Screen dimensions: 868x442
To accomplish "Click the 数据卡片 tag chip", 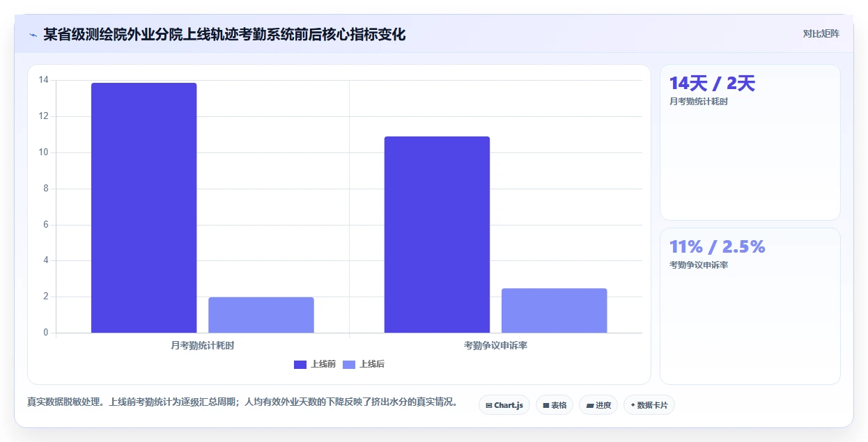I will pyautogui.click(x=649, y=405).
